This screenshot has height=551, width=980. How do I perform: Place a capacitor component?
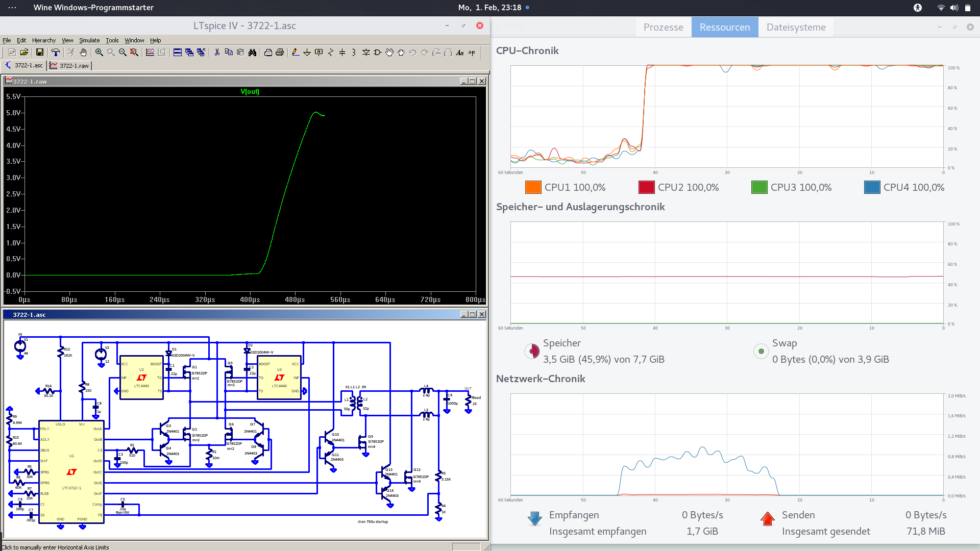click(x=342, y=53)
